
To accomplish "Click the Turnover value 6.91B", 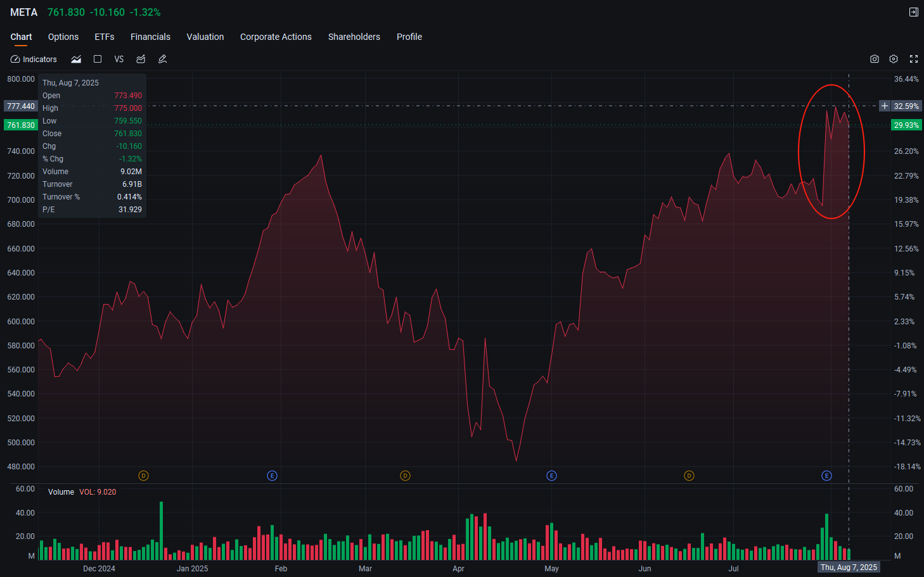I will (132, 184).
